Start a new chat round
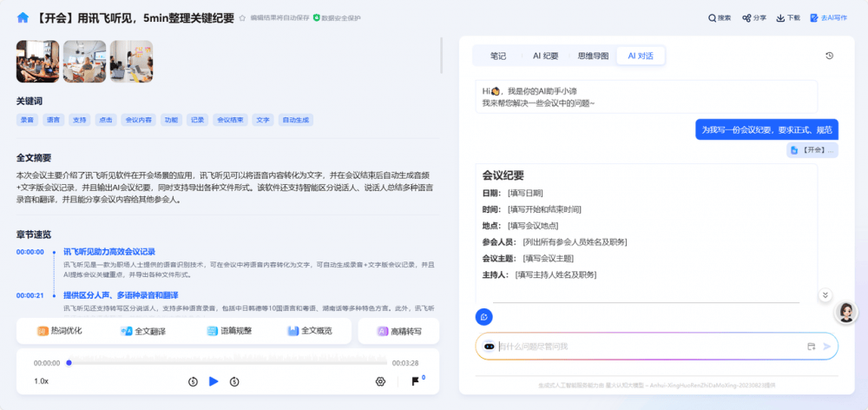868x410 pixels. (483, 316)
